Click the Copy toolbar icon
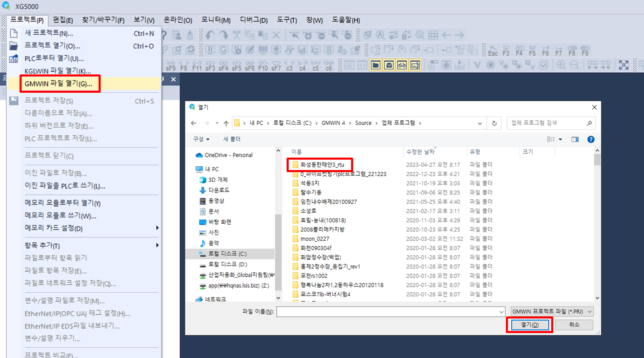 pos(250,35)
